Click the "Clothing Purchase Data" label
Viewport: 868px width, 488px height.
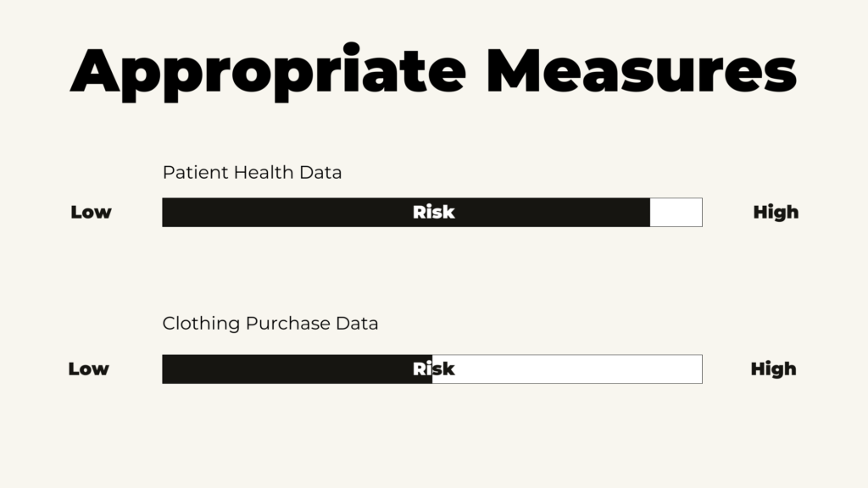tap(270, 324)
